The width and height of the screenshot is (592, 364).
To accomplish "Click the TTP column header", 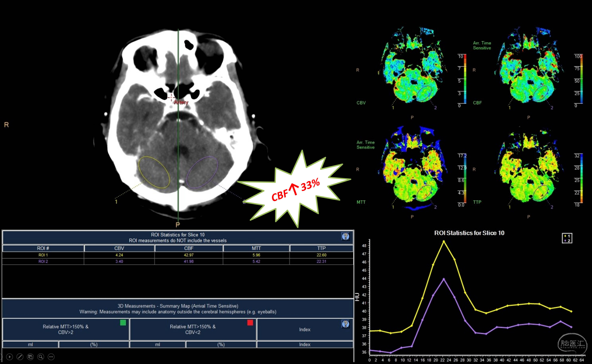I will pos(321,248).
